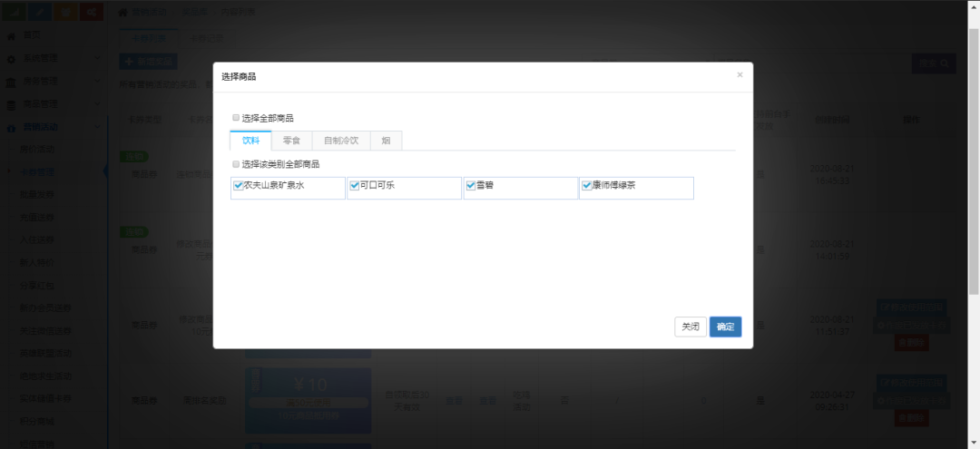
Task: Click the page vertical scrollbar thumb
Action: (974, 161)
